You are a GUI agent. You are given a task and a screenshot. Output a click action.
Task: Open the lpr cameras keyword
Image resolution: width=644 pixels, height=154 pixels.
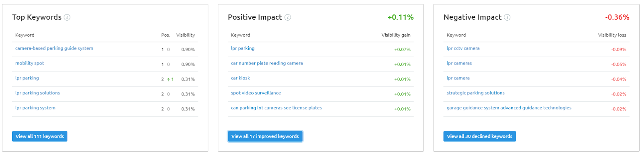click(459, 63)
